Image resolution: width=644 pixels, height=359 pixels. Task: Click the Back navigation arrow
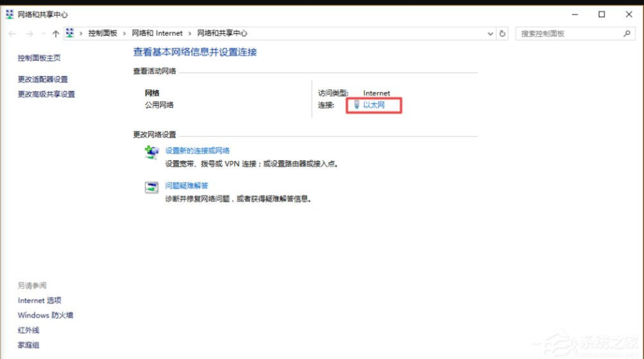[x=12, y=34]
